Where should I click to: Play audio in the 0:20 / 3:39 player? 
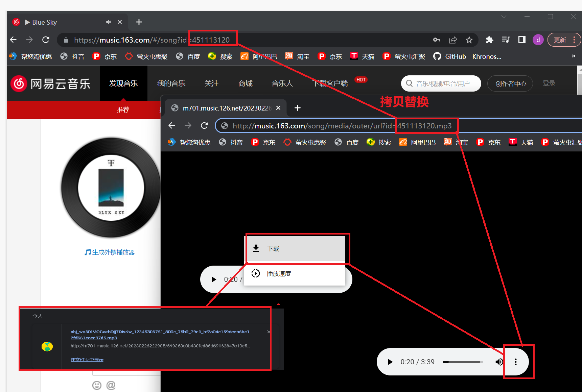coord(390,362)
